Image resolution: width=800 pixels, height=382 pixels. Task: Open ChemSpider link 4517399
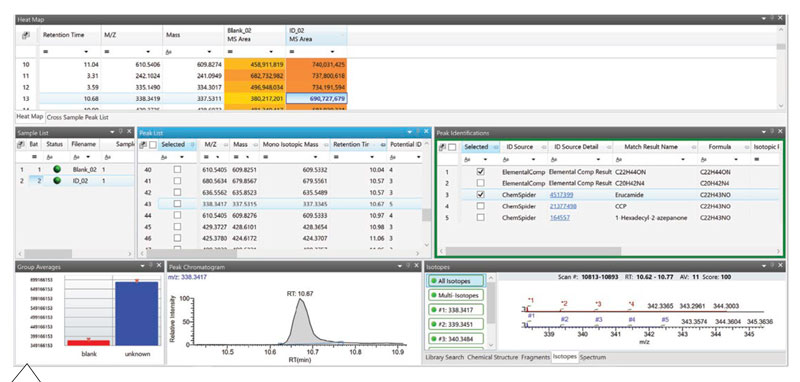pyautogui.click(x=561, y=195)
